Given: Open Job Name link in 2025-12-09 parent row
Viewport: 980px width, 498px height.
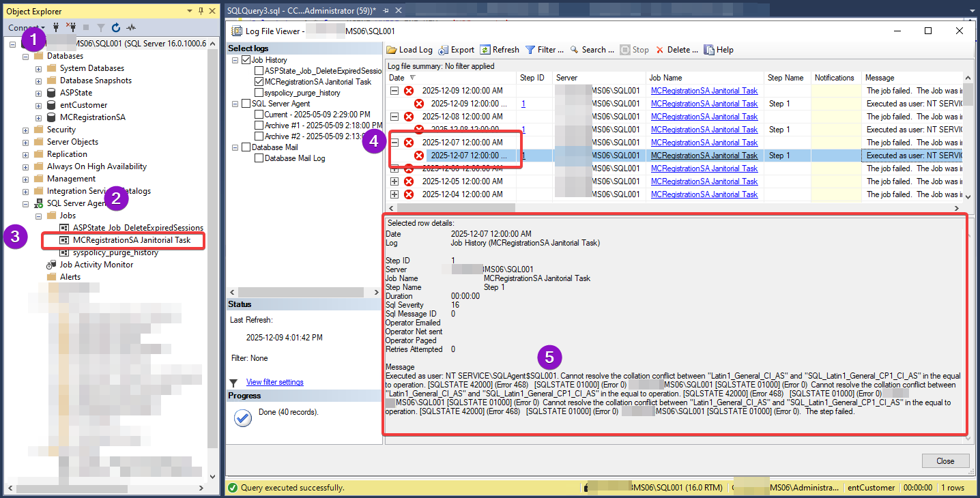Looking at the screenshot, I should (x=704, y=91).
